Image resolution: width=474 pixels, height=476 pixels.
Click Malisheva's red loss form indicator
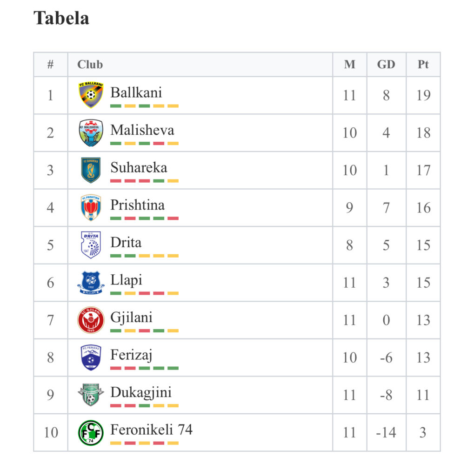pyautogui.click(x=159, y=143)
